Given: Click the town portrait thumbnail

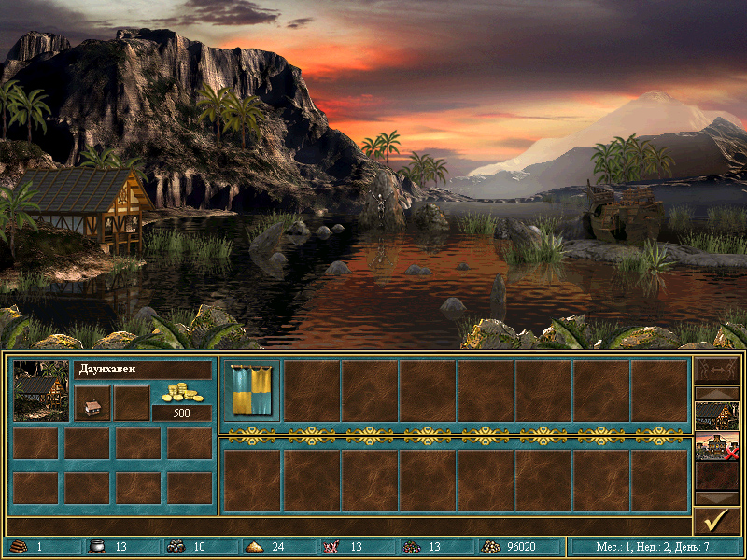Looking at the screenshot, I should tap(41, 391).
